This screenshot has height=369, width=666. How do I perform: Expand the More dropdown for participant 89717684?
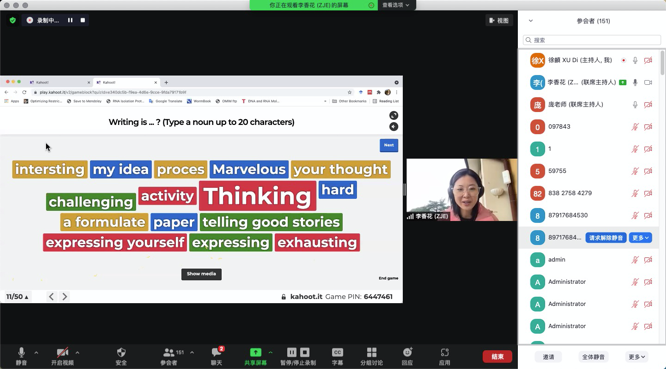(x=641, y=238)
